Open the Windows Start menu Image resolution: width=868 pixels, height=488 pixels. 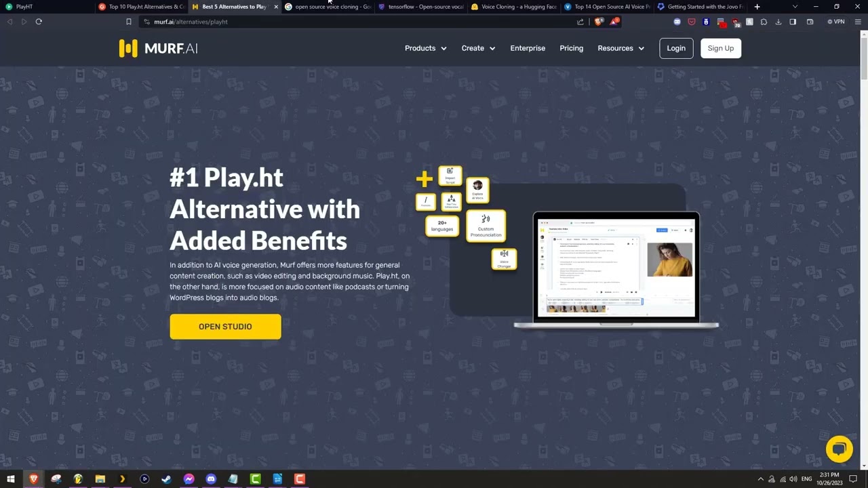tap(11, 479)
